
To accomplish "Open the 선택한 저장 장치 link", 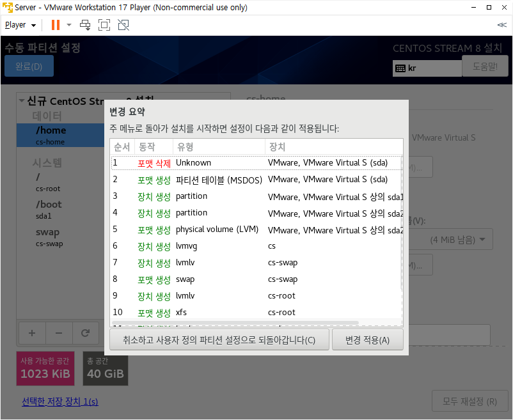I will tap(60, 401).
